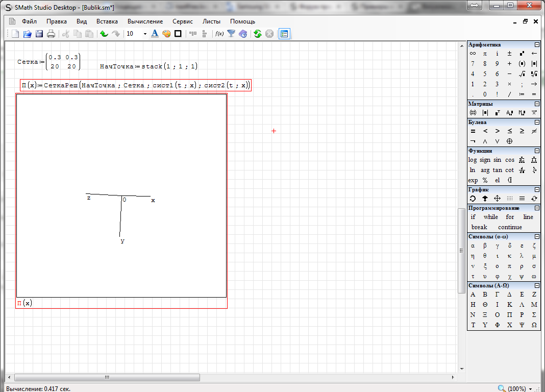This screenshot has width=545, height=392.
Task: Toggle the side panel visibility toolbar button
Action: point(284,34)
